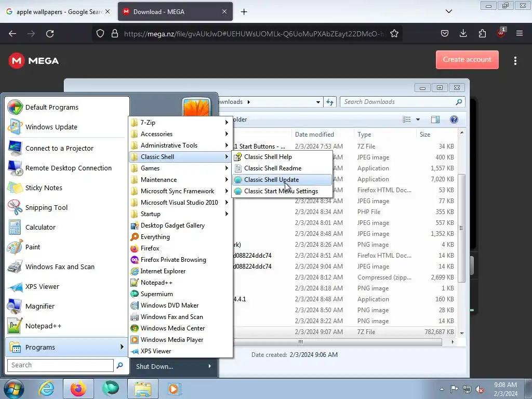
Task: Expand the Accessories folder
Action: [180, 134]
